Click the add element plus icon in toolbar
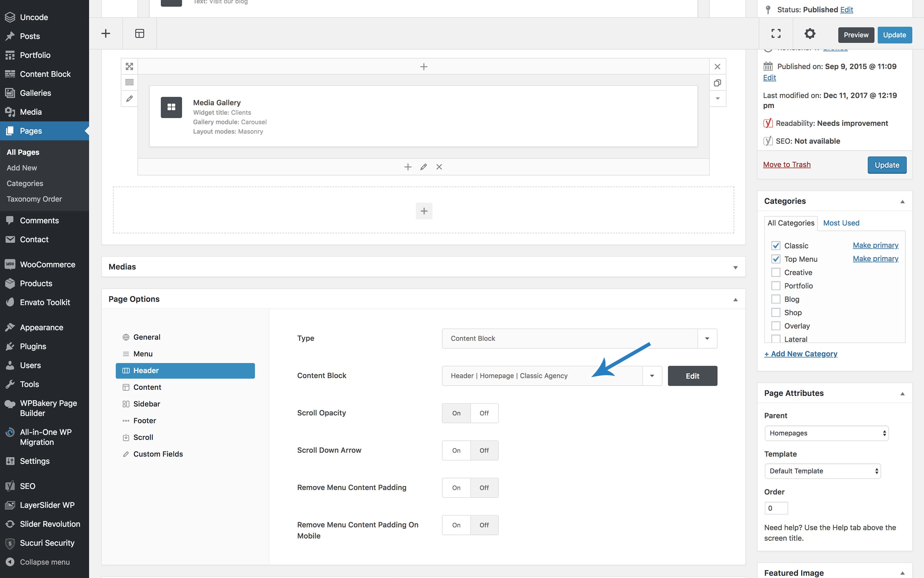This screenshot has width=924, height=578. tap(106, 34)
